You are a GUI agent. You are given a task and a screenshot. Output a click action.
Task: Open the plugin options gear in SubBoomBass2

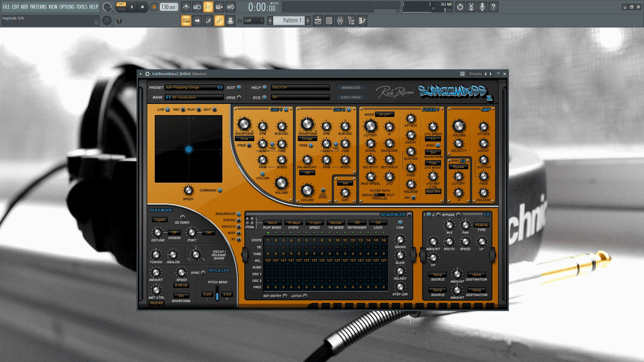pos(147,74)
